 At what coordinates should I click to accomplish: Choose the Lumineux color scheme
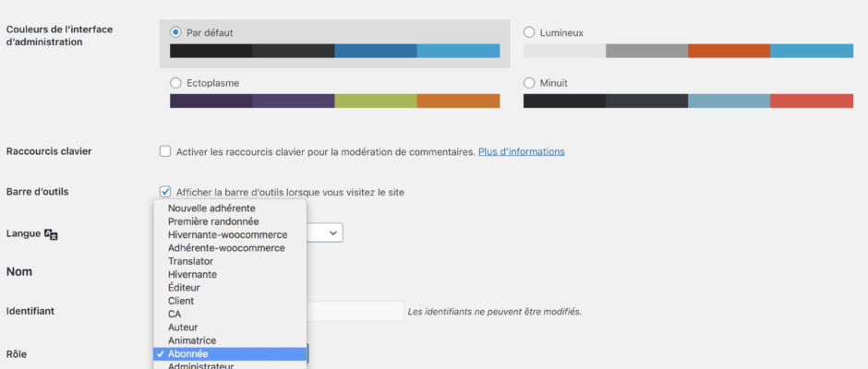(x=529, y=32)
